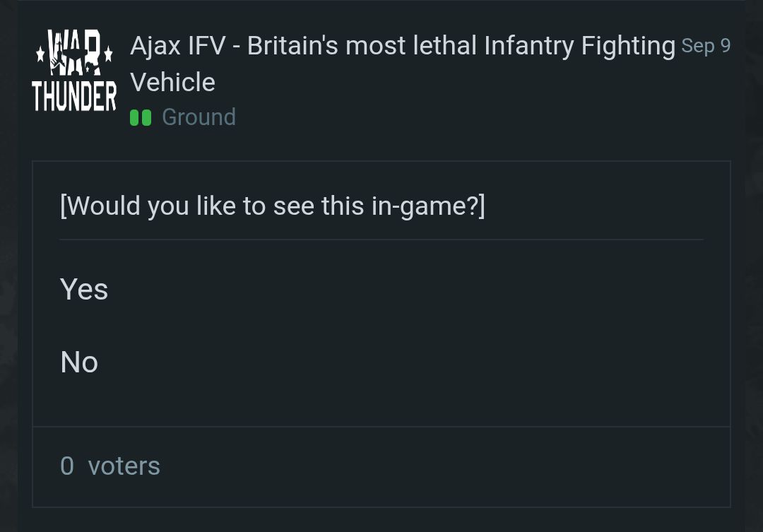Click the "WAR" emblem in the logo
Image resolution: width=763 pixels, height=532 pixels.
[x=74, y=52]
